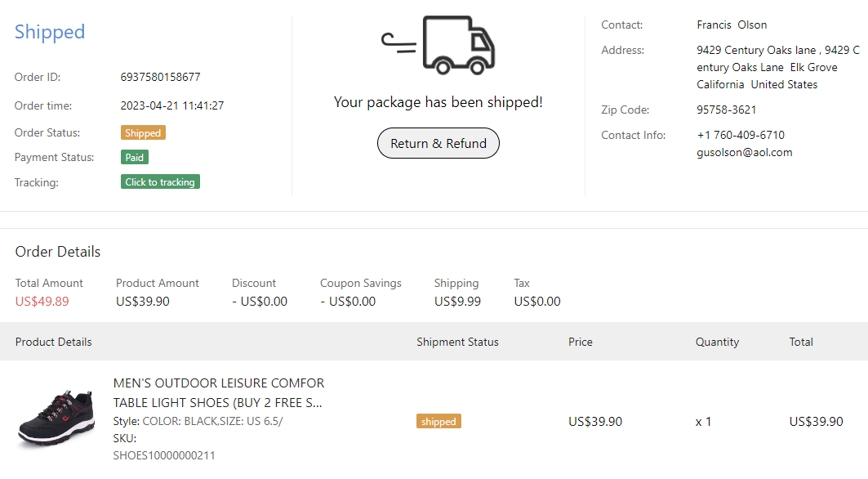Image resolution: width=868 pixels, height=479 pixels.
Task: Open the Click to tracking link
Action: [x=160, y=182]
